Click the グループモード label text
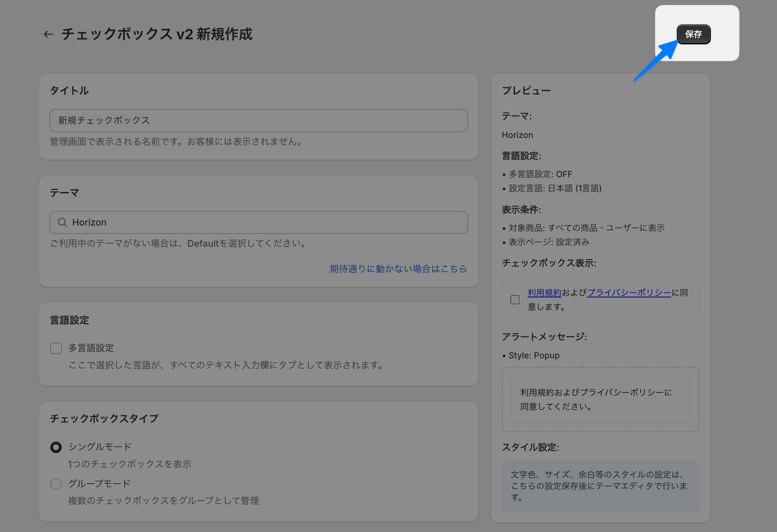Image resolution: width=777 pixels, height=532 pixels. tap(99, 483)
